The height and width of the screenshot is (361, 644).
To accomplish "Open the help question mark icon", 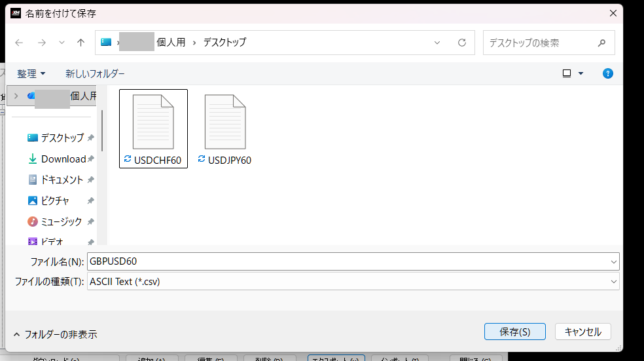I will pos(607,73).
